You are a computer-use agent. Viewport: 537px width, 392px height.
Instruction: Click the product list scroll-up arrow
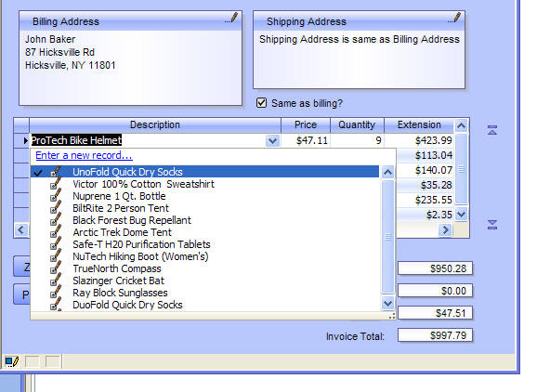pos(387,172)
